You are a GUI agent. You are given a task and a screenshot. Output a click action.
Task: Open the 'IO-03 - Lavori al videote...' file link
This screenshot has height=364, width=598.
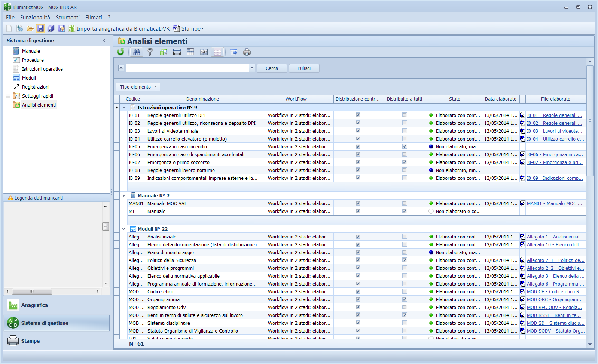pyautogui.click(x=554, y=131)
